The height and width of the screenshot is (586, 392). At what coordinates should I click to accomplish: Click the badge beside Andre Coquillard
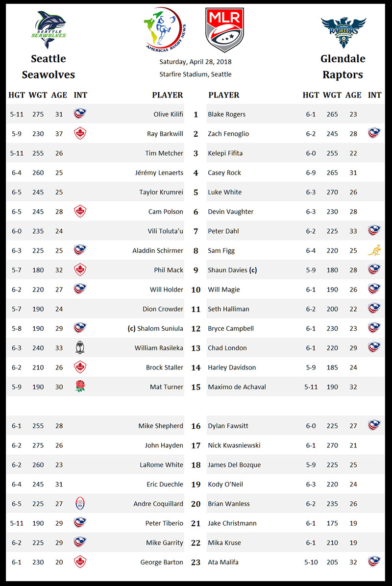[x=80, y=504]
